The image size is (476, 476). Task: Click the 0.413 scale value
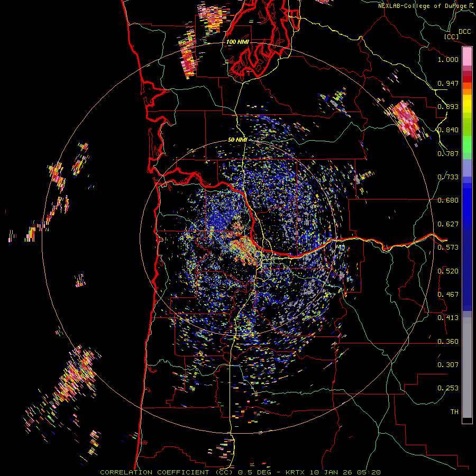(448, 318)
